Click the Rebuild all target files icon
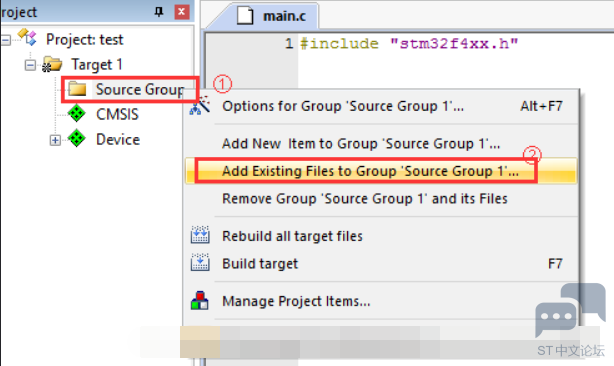This screenshot has height=366, width=614. [200, 235]
